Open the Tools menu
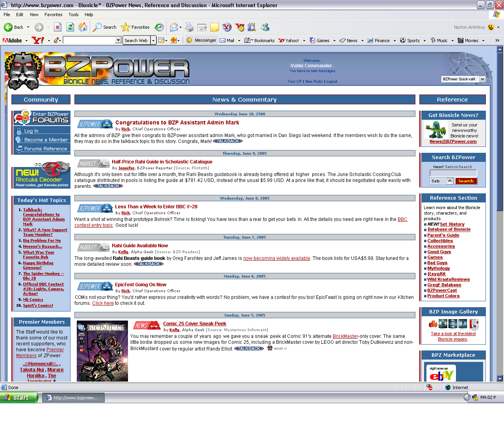 74,15
